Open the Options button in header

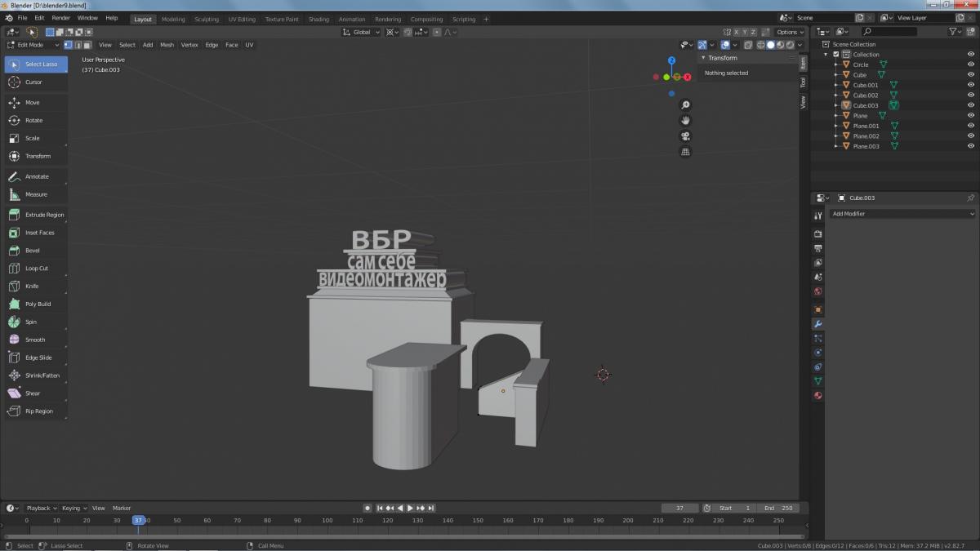tap(790, 33)
